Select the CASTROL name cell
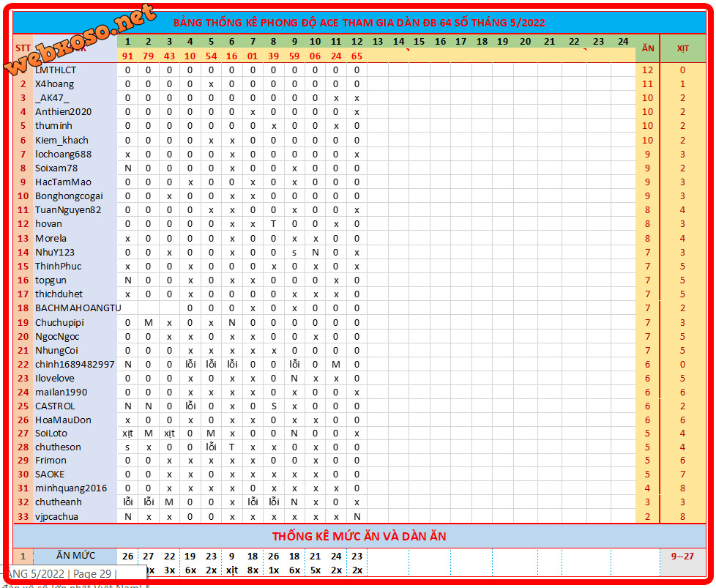This screenshot has height=588, width=716. coord(55,406)
